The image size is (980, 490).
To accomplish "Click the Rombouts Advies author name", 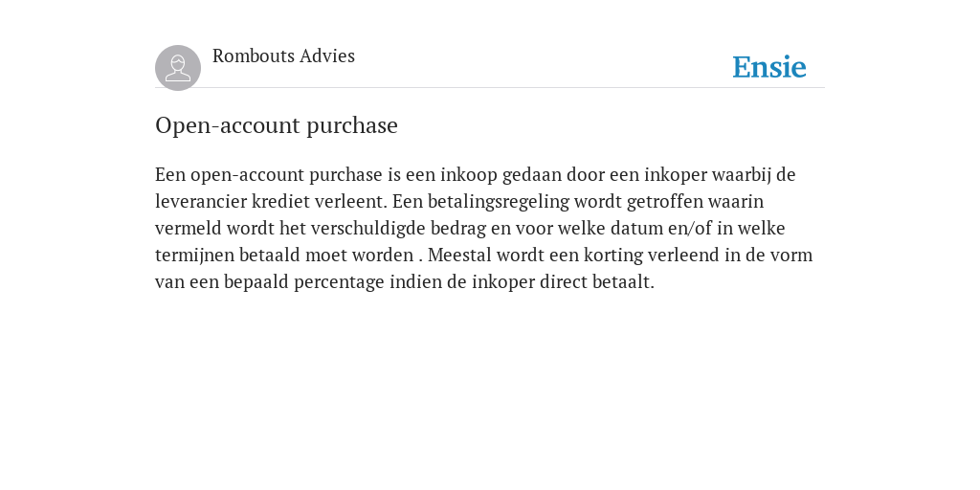I will pyautogui.click(x=283, y=56).
